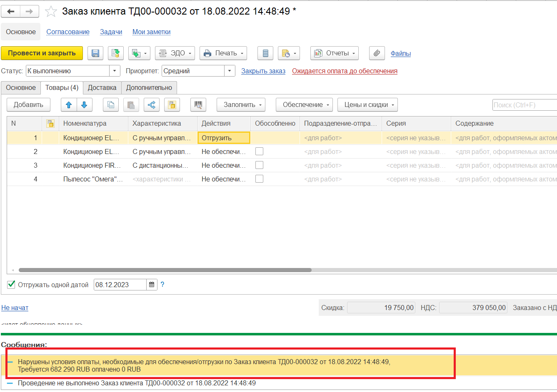Paste rows with clipboard icon
Screen dimensions: 557x392
tap(131, 105)
